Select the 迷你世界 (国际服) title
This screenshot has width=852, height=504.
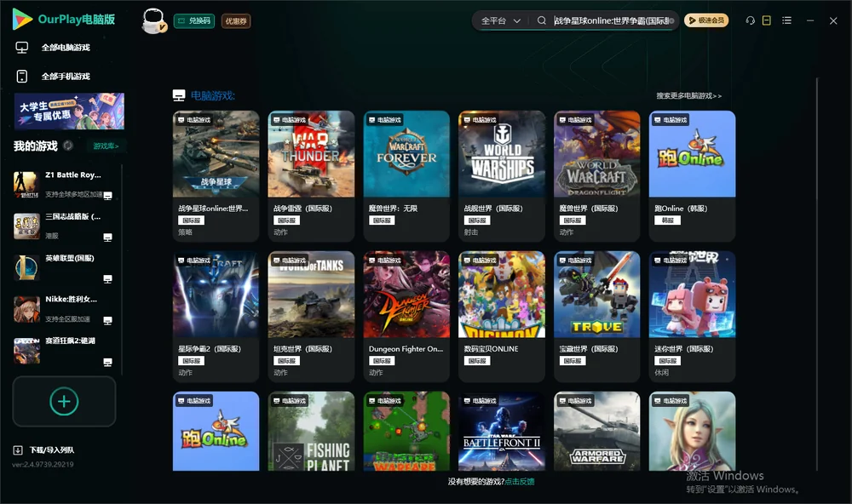point(683,349)
